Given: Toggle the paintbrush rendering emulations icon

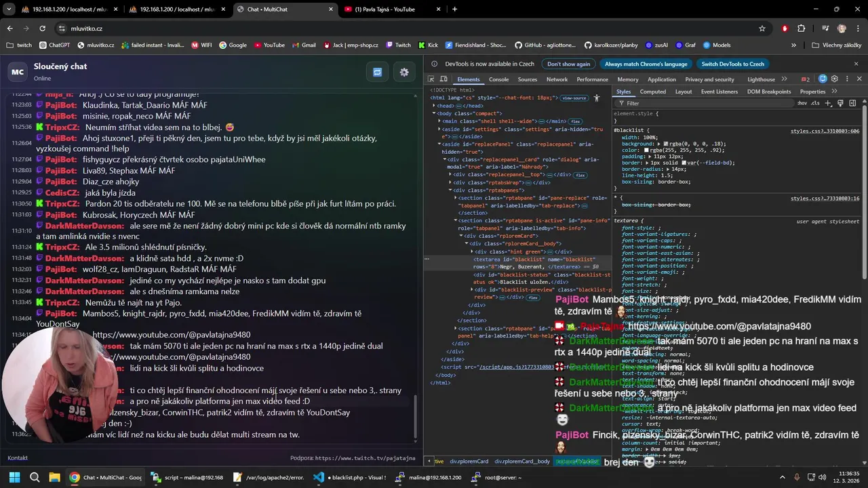Looking at the screenshot, I should [841, 103].
